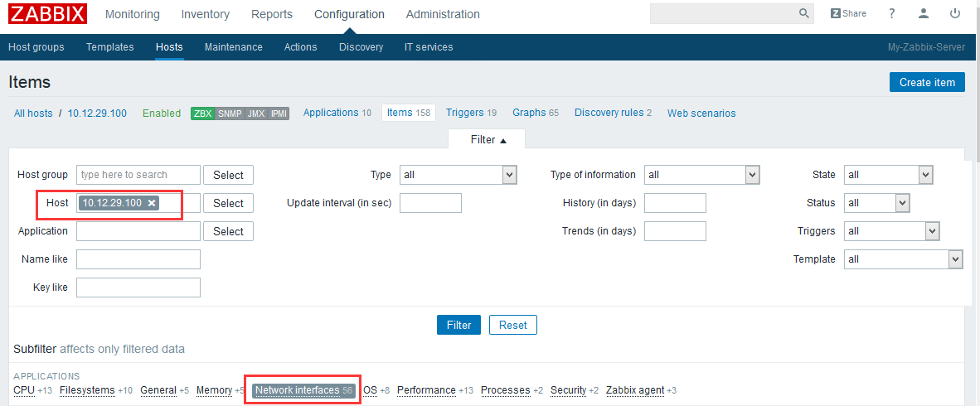Open the user profile icon

[x=923, y=13]
